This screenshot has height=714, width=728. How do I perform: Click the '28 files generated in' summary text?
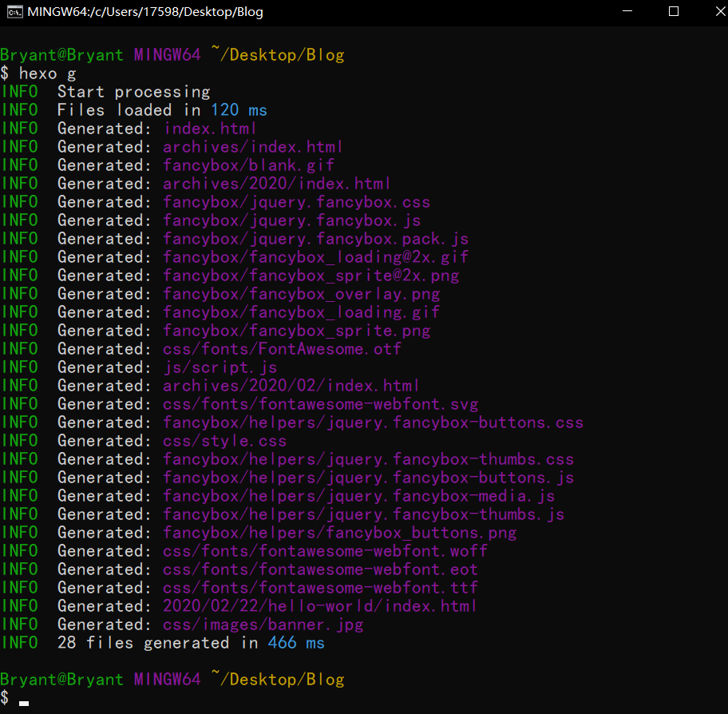(157, 643)
